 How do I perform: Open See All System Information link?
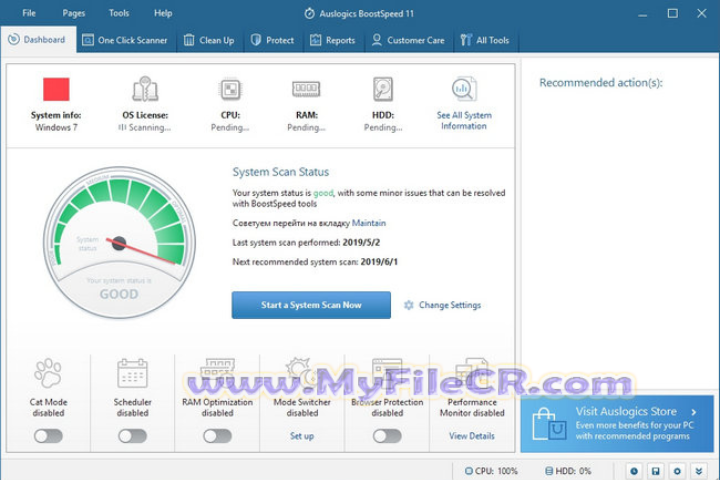[x=464, y=121]
